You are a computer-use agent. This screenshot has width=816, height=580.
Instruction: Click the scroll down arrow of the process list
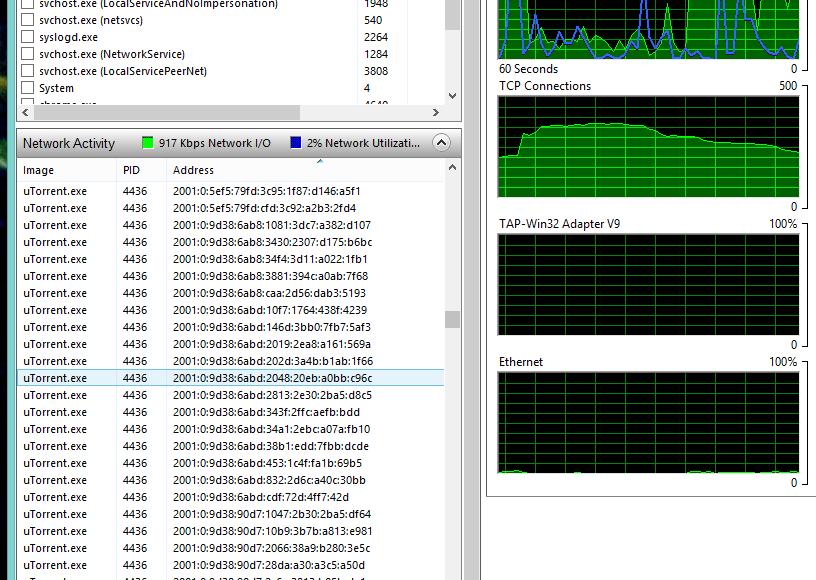click(452, 96)
